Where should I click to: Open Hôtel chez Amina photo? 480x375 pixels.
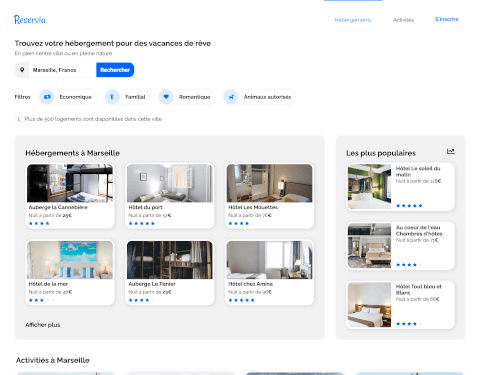269,260
